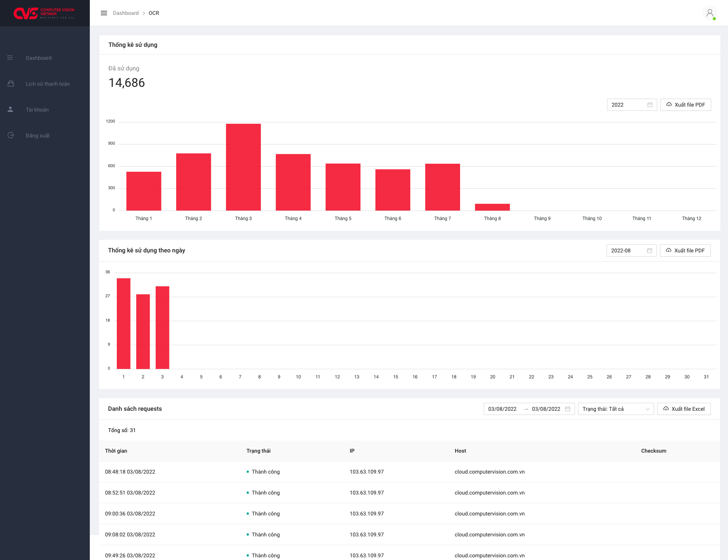Click the Thống kê sử dụng heading
Image resolution: width=728 pixels, height=560 pixels.
pyautogui.click(x=133, y=45)
